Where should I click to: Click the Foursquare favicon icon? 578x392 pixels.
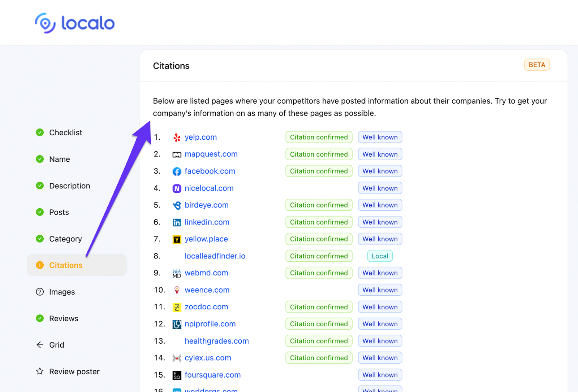pyautogui.click(x=177, y=375)
